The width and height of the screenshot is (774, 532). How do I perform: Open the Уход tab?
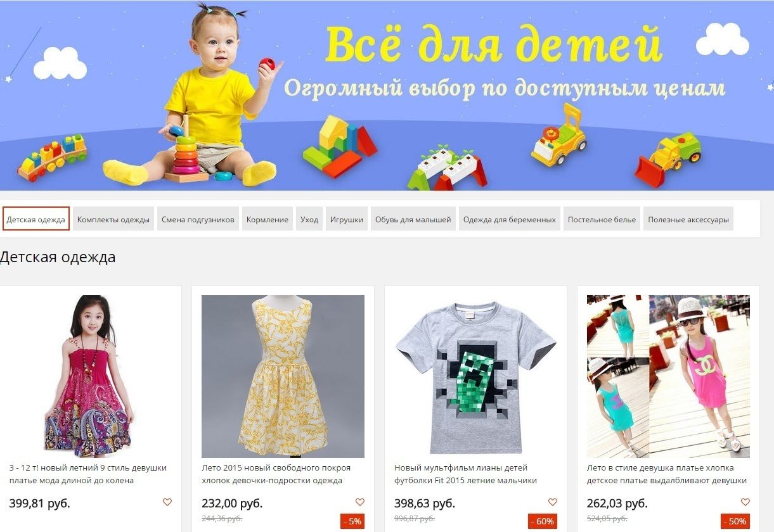pos(309,219)
